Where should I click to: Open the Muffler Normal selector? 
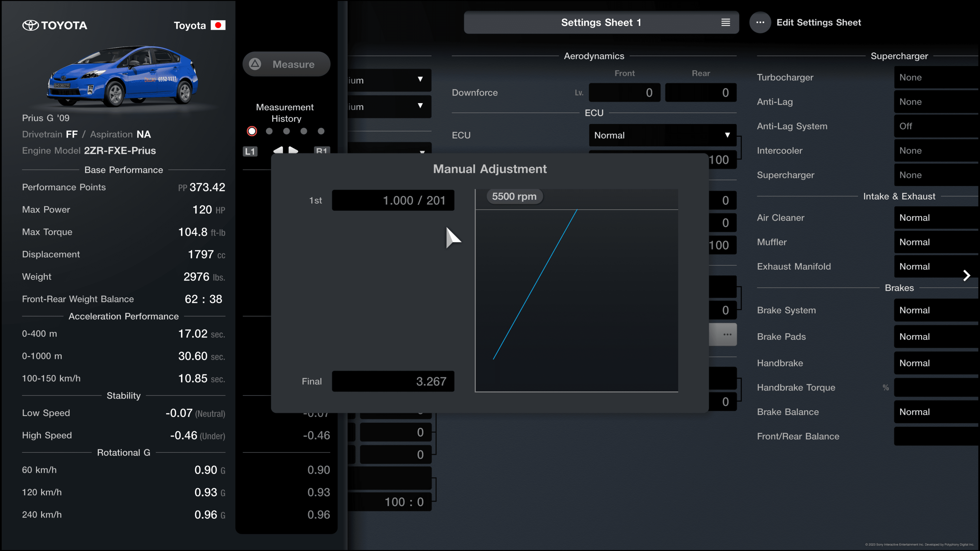coord(937,242)
